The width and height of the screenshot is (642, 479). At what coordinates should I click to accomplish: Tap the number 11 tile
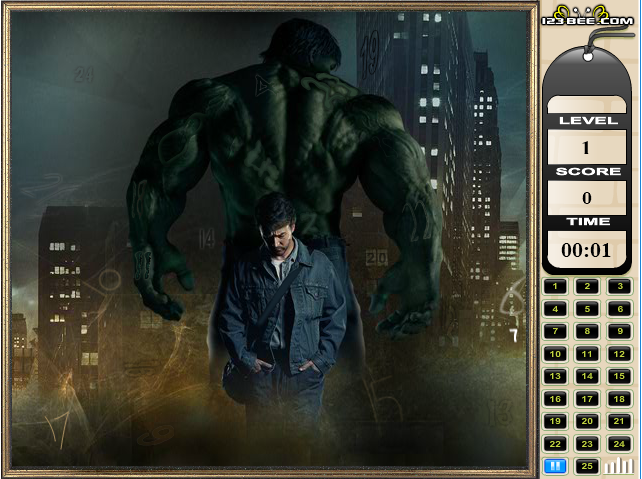(587, 354)
